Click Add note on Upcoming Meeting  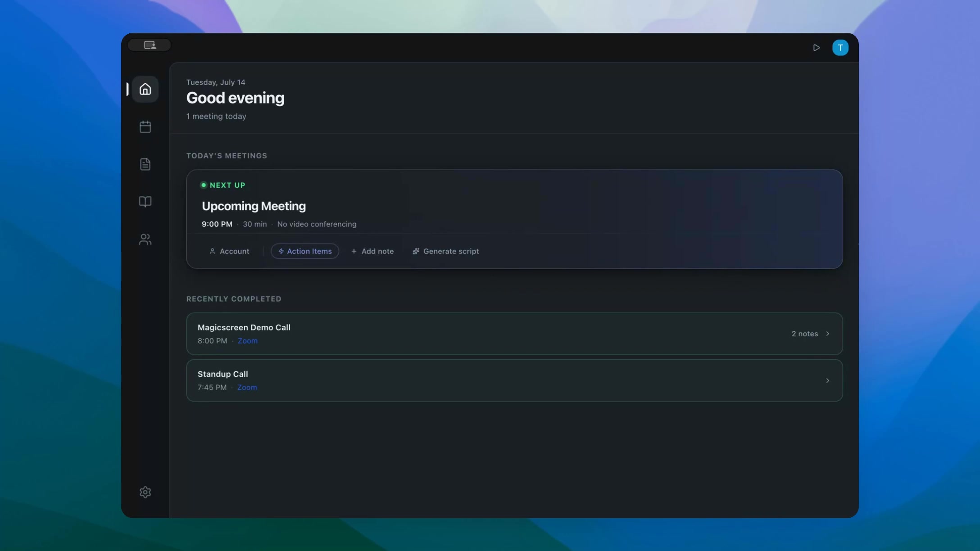click(372, 251)
